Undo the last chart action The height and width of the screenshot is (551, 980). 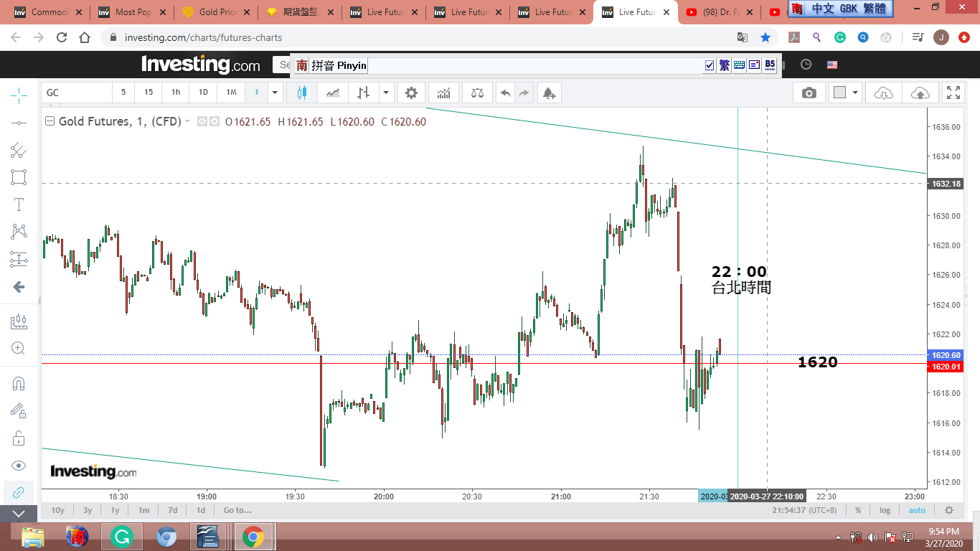506,93
